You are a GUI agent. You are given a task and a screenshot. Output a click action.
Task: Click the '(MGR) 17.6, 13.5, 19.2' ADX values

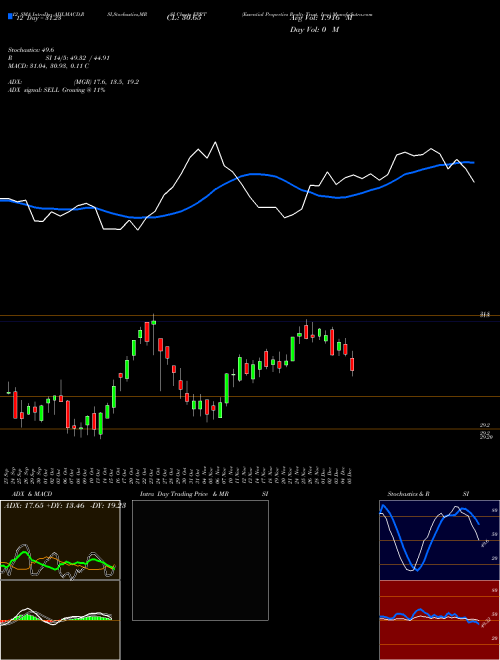click(106, 82)
